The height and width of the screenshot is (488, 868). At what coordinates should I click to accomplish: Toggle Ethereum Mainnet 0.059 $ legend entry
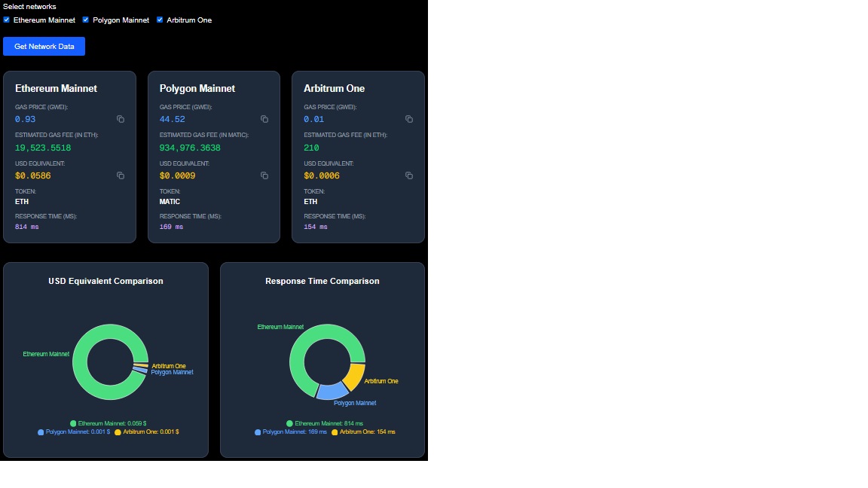[x=108, y=424]
